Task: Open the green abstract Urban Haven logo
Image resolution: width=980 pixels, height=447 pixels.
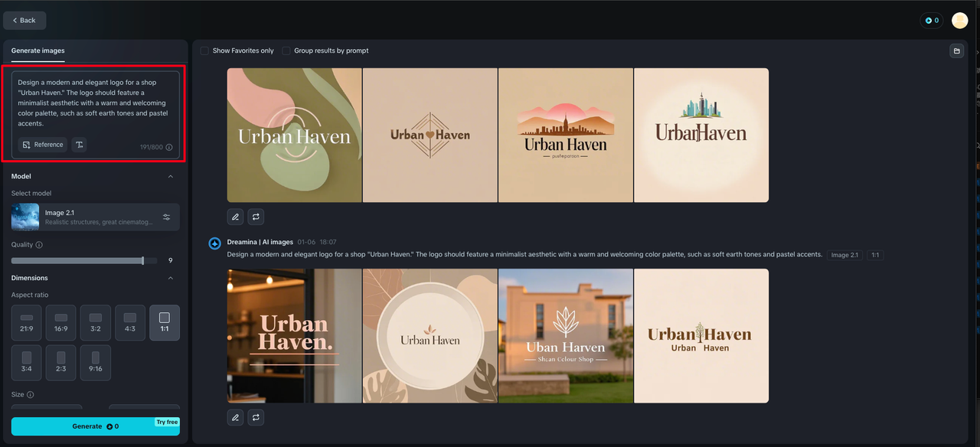Action: coord(295,135)
